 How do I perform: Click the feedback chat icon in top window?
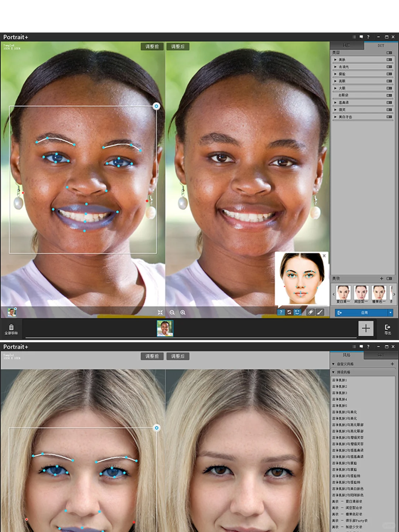(361, 37)
